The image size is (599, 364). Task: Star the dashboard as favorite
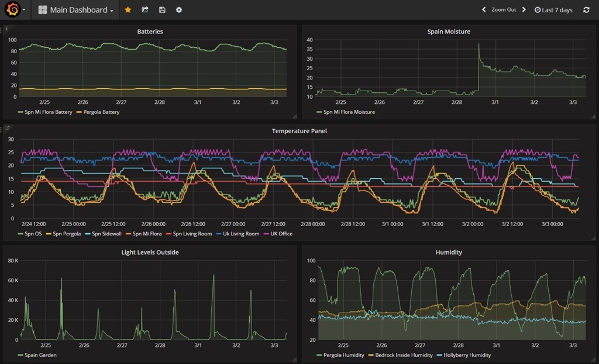(x=128, y=10)
